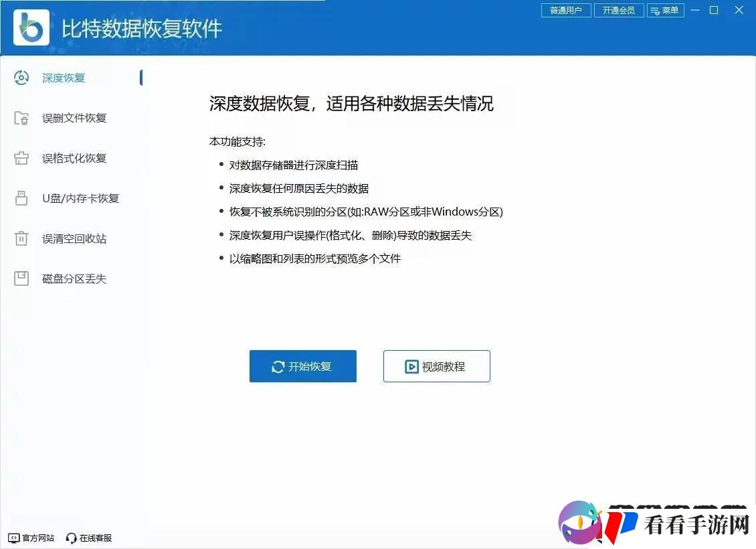The image size is (756, 549).
Task: Click the 磁盘分区丢失 disk icon
Action: (x=21, y=279)
